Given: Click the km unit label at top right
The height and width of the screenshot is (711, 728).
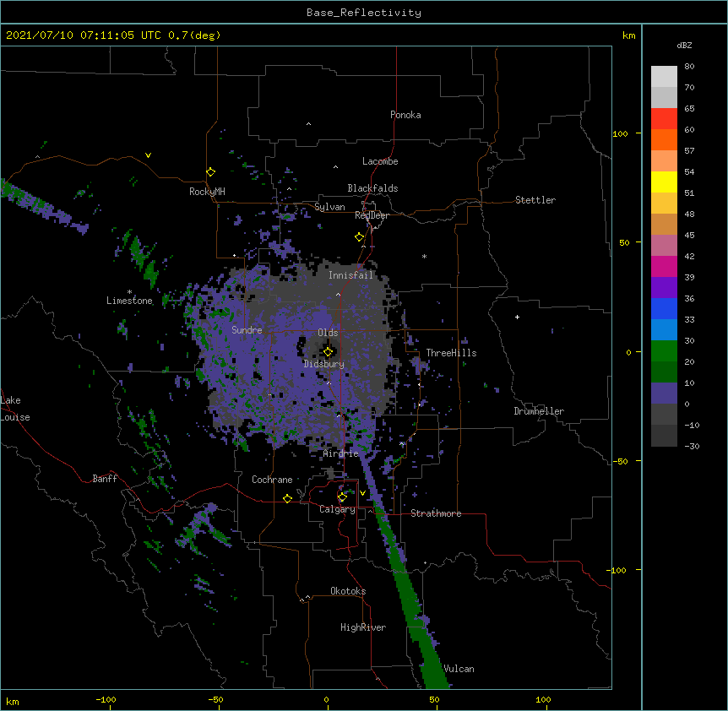Looking at the screenshot, I should tap(629, 35).
